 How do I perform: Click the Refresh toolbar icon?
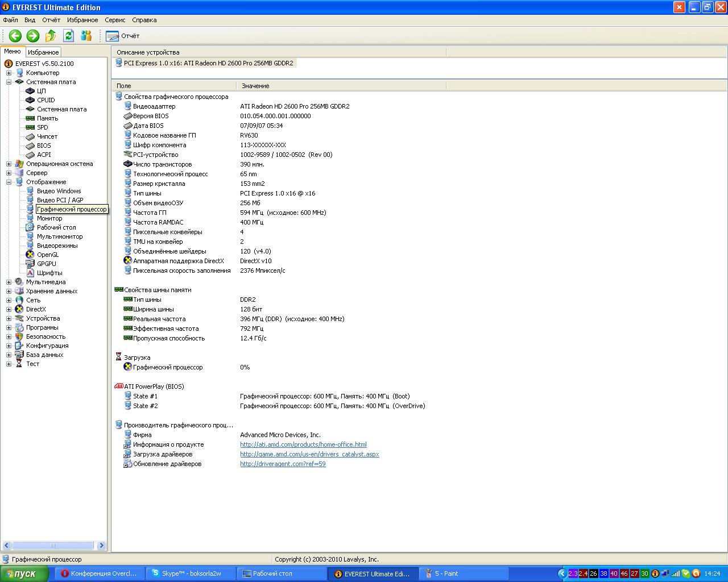coord(68,36)
